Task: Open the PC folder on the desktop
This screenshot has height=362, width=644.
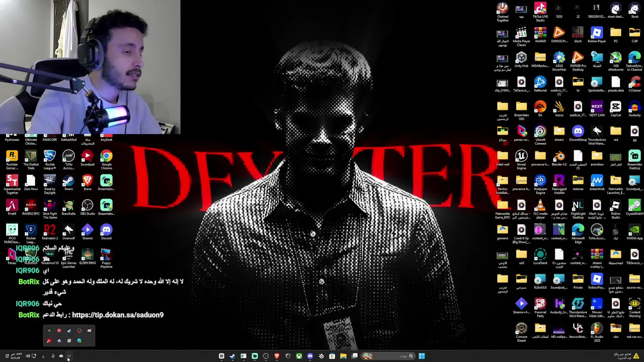Action: [616, 36]
